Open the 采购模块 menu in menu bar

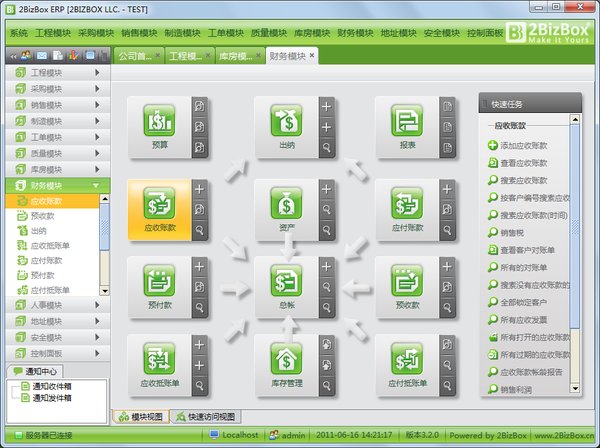(x=96, y=33)
